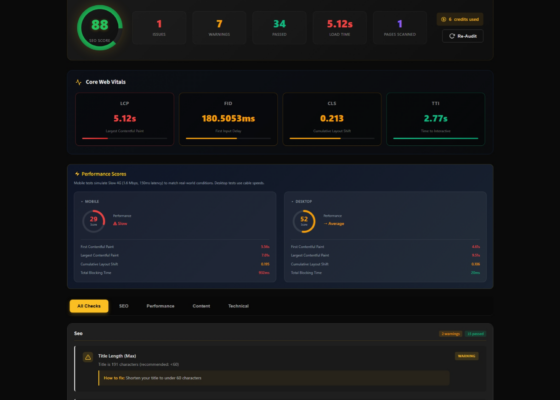Viewport: 560px width, 400px height.
Task: Click the Core Web Vitals heading
Action: (106, 82)
